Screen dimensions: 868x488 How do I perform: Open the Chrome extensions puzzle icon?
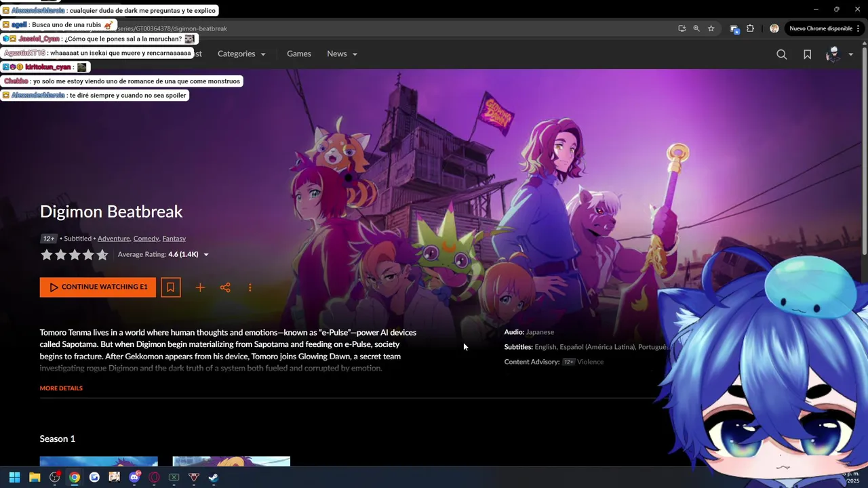tap(750, 28)
